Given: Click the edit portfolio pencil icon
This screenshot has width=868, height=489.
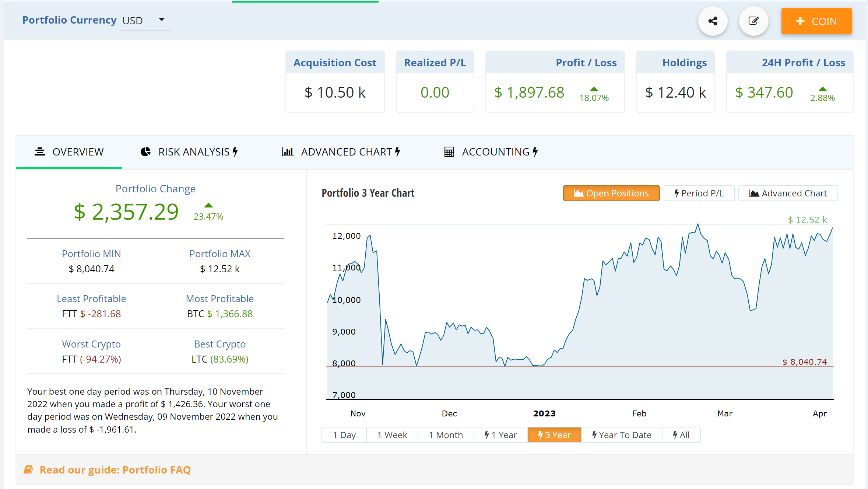Looking at the screenshot, I should click(x=753, y=21).
